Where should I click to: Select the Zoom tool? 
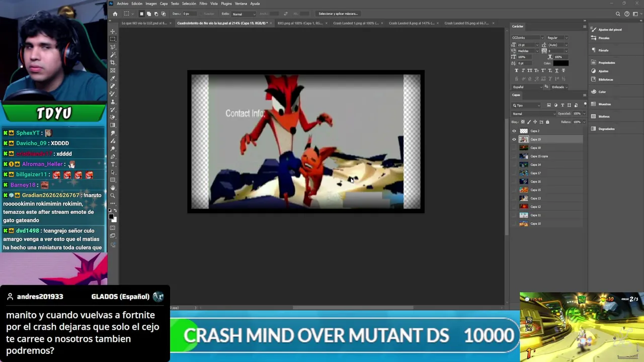[113, 195]
